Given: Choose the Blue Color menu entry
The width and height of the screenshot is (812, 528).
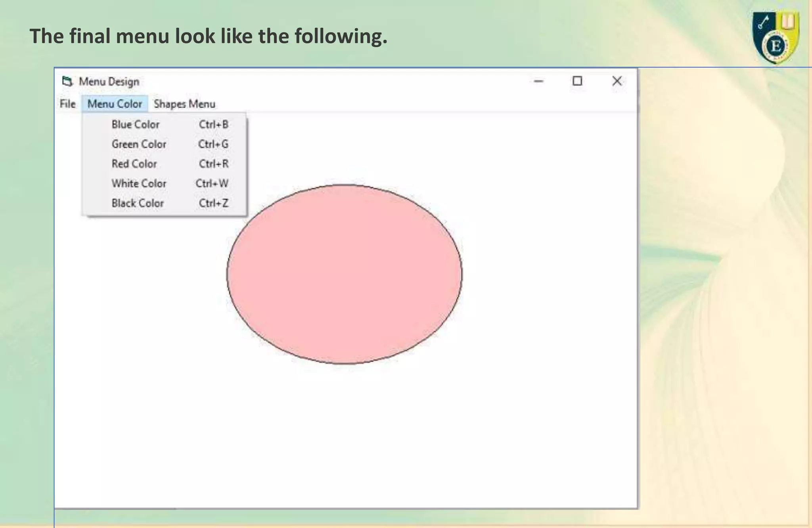Looking at the screenshot, I should (136, 125).
